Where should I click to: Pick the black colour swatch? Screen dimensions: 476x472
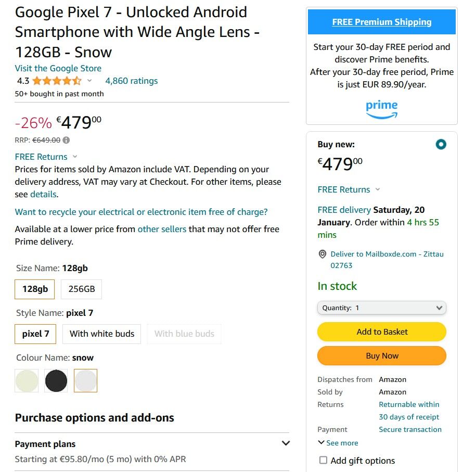(56, 380)
